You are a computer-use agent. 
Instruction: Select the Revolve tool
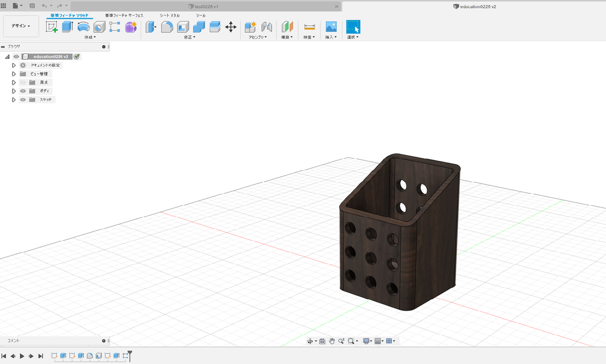(83, 27)
